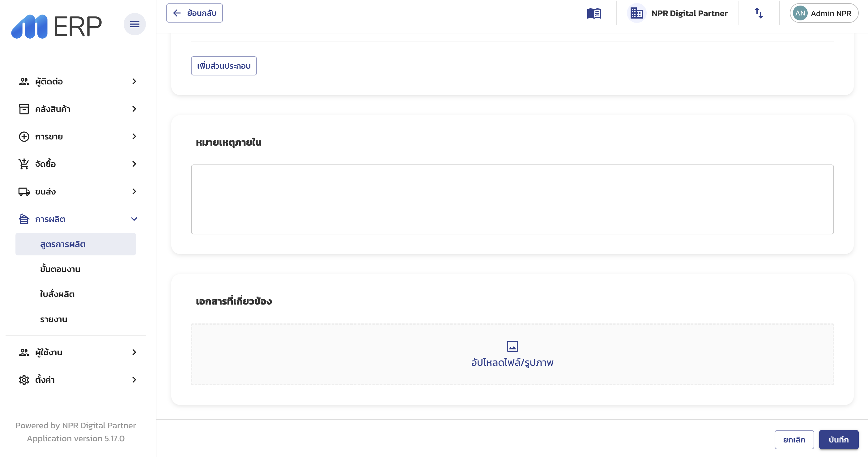The image size is (868, 457).
Task: Click the company building icon
Action: point(636,14)
